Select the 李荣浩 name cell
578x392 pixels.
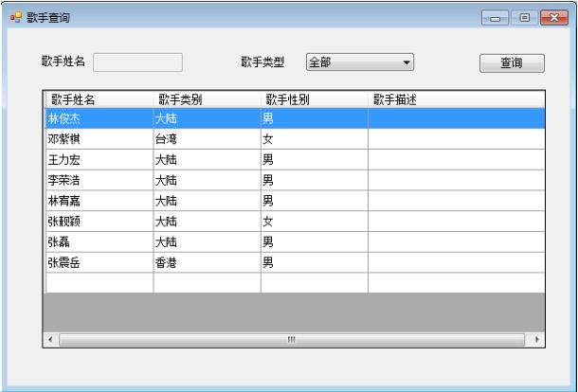coord(99,181)
